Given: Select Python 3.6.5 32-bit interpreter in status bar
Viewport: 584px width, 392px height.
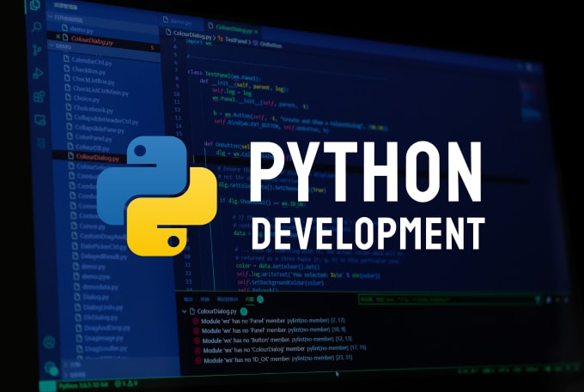Looking at the screenshot, I should pos(83,384).
